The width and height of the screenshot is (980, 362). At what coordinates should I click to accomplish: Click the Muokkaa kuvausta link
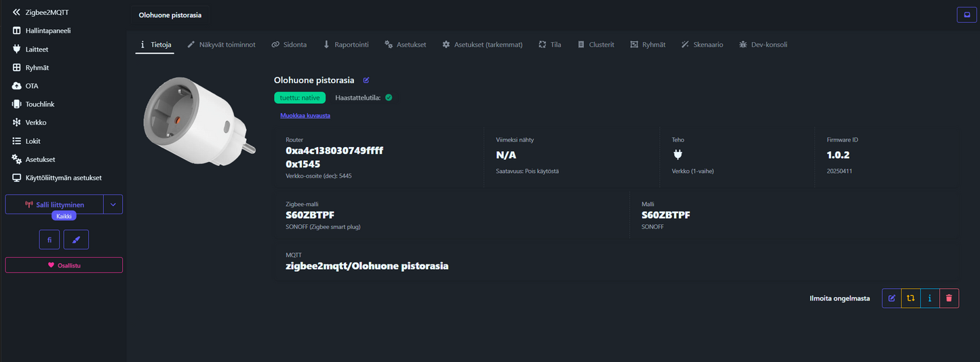[x=305, y=116]
